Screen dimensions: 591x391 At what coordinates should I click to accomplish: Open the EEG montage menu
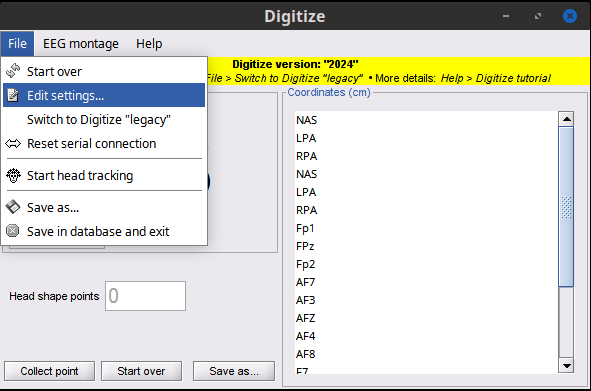81,44
